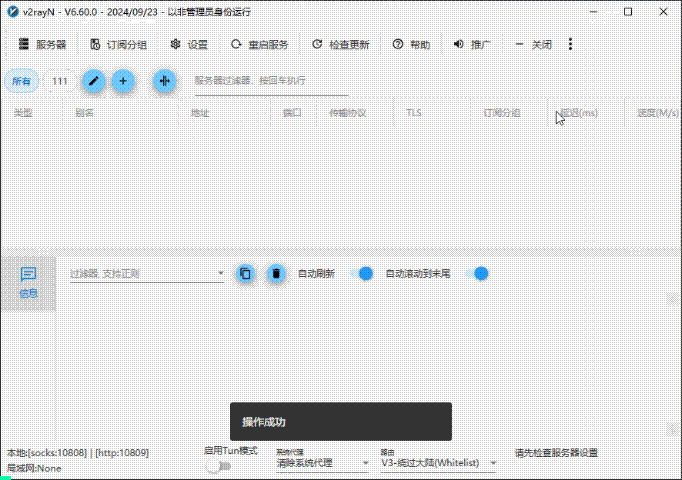Maximize the v2rayN window
The image size is (682, 480).
pos(628,12)
